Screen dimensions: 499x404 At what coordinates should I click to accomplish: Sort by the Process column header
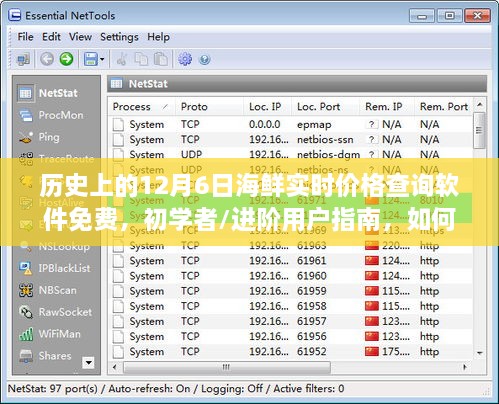(x=142, y=107)
